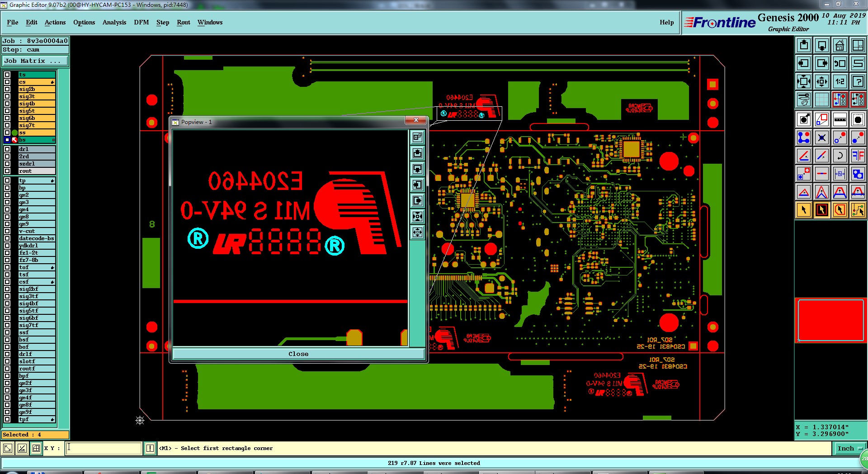The width and height of the screenshot is (868, 474).
Task: Click the Job Matrix button
Action: click(35, 61)
